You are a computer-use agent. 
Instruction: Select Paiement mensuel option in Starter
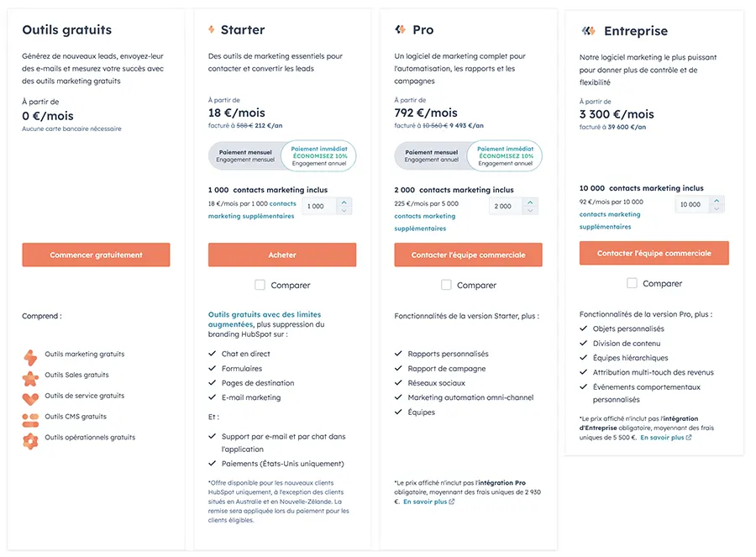coord(245,155)
